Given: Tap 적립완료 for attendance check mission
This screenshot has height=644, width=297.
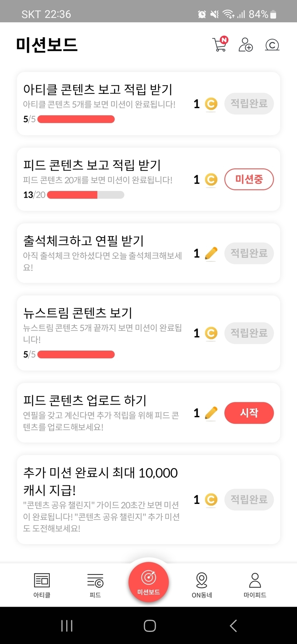Looking at the screenshot, I should click(249, 253).
